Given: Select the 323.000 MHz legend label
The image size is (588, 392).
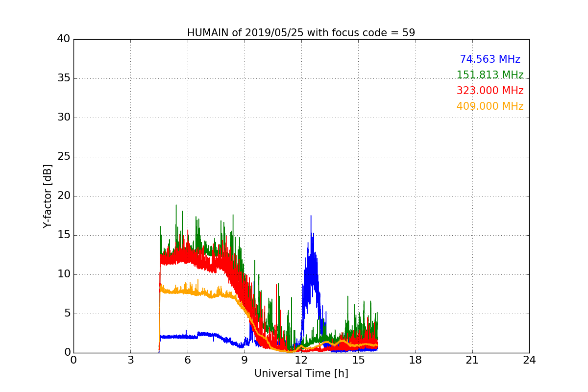Looking at the screenshot, I should 490,91.
